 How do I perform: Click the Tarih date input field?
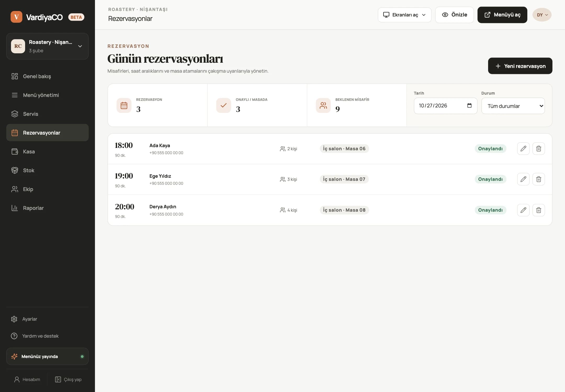445,106
